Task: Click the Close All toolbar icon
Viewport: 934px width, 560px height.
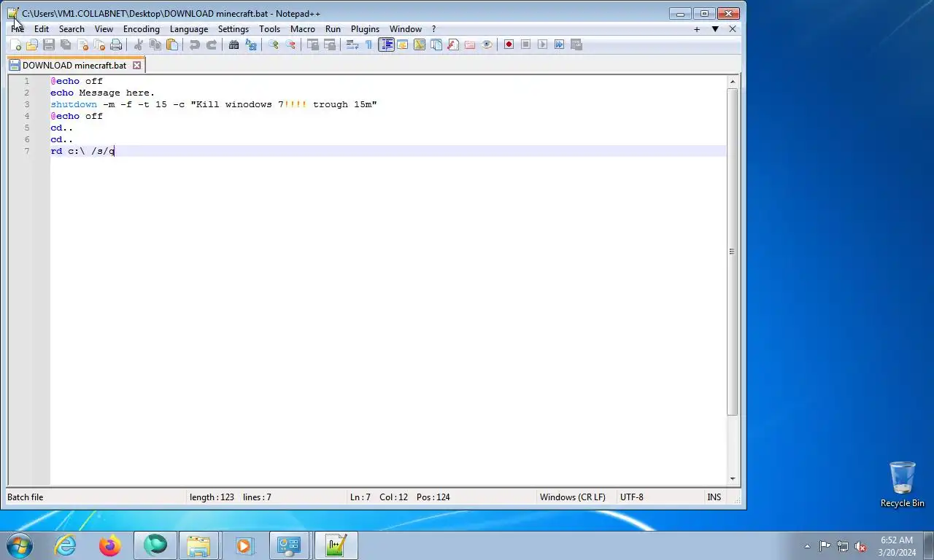Action: [x=99, y=44]
